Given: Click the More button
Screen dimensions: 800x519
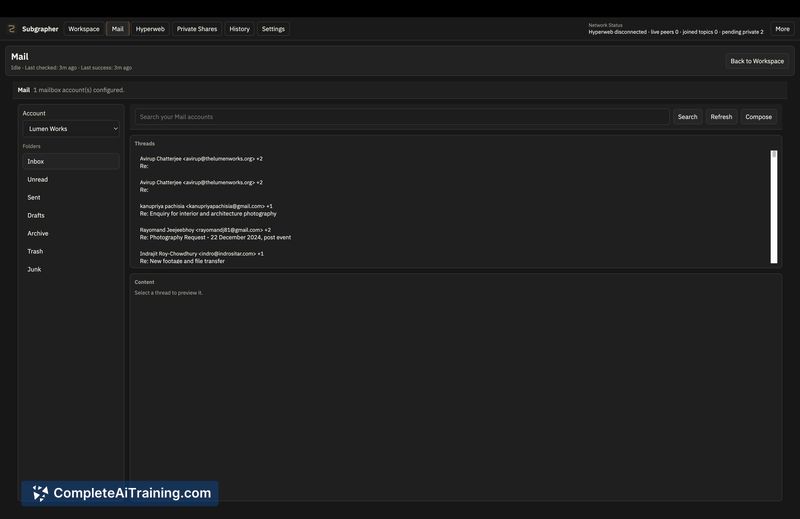Looking at the screenshot, I should coord(782,29).
